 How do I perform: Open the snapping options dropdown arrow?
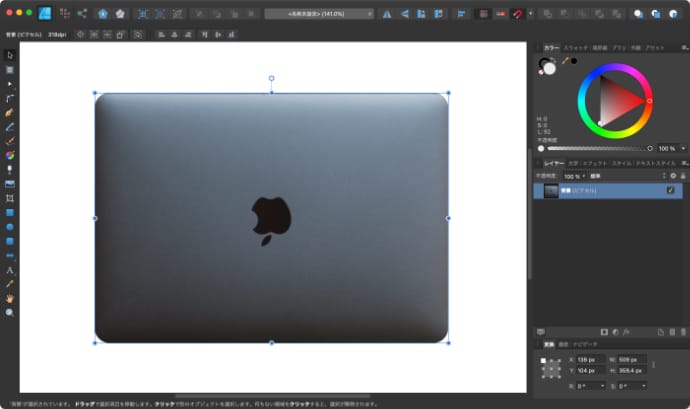(x=530, y=14)
